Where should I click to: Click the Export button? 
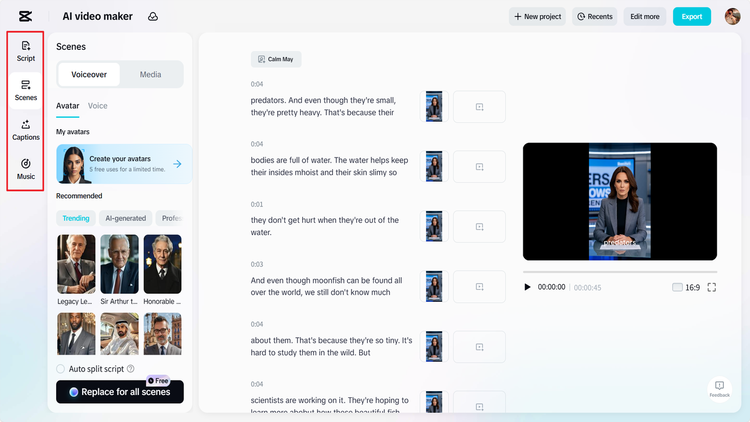pos(691,16)
